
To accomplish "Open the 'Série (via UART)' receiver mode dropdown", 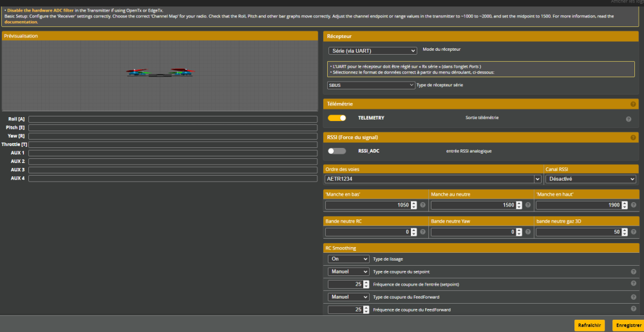I will click(372, 51).
